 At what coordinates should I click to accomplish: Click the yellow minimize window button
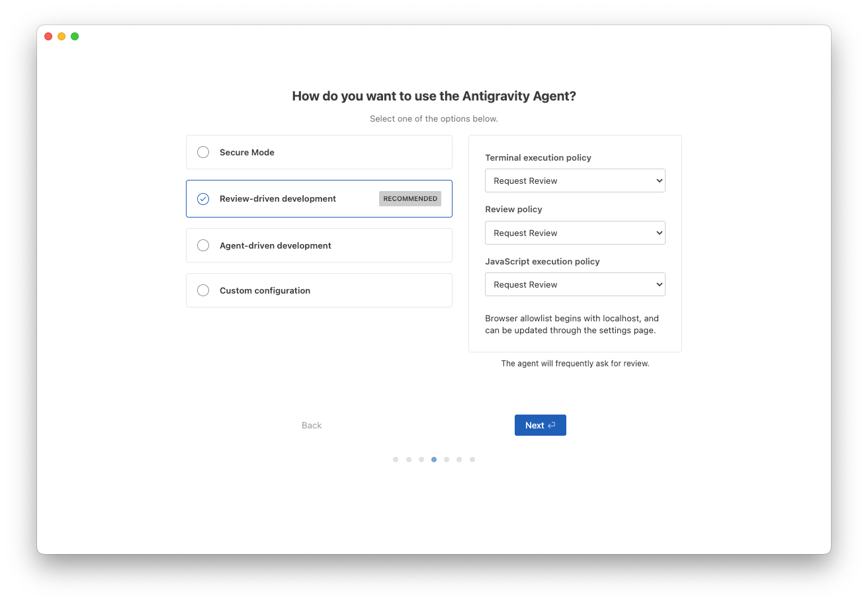[x=62, y=36]
